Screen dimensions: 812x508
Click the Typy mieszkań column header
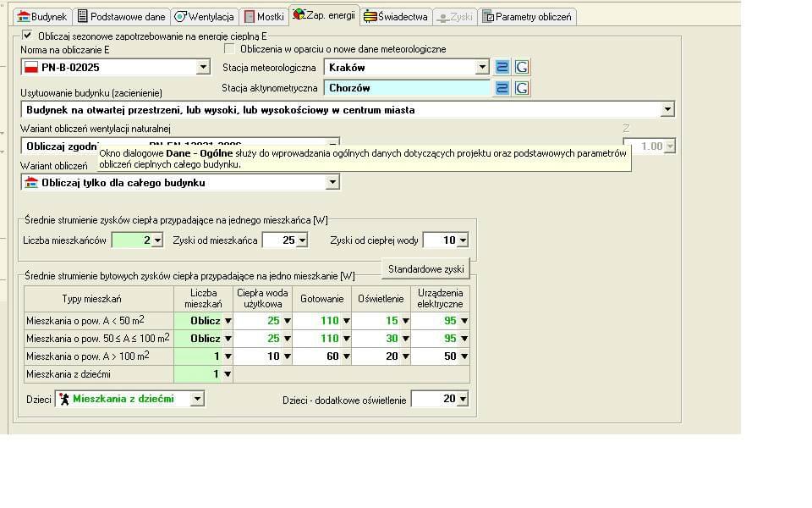(x=98, y=299)
